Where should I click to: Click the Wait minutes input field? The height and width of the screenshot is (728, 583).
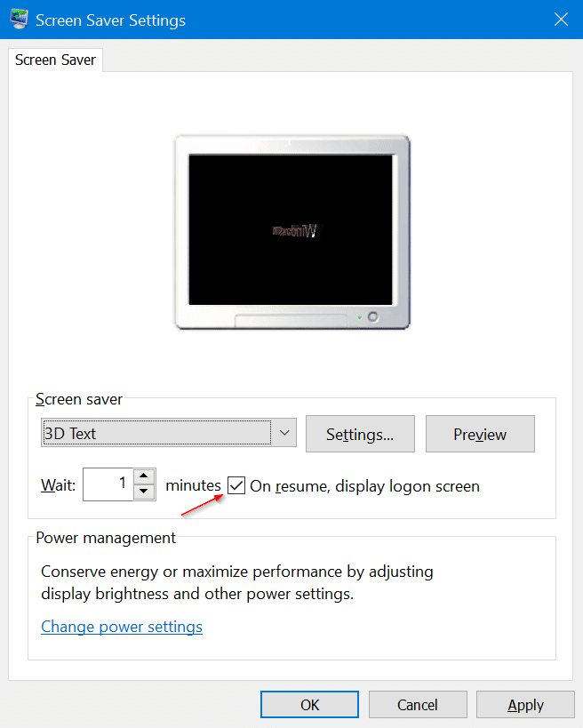tap(108, 484)
